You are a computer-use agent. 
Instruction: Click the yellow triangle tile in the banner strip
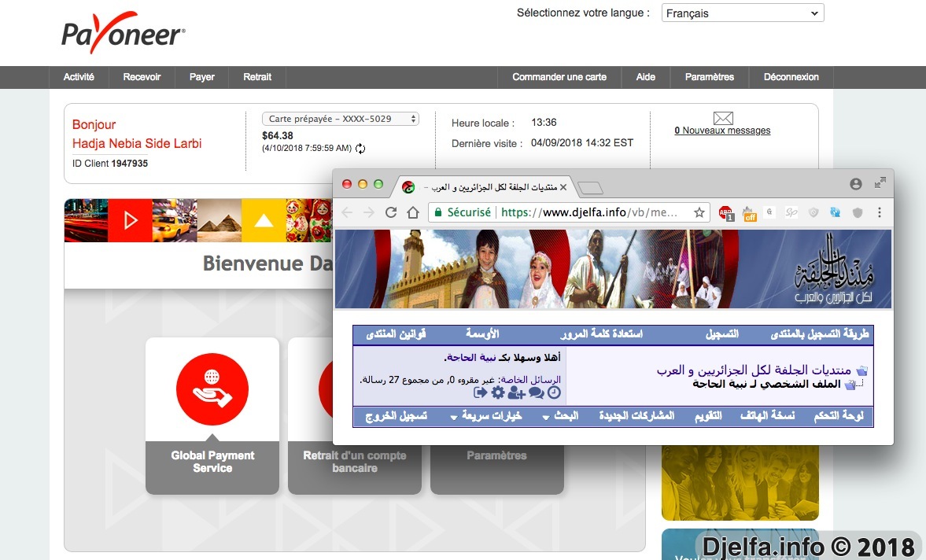[x=264, y=221]
